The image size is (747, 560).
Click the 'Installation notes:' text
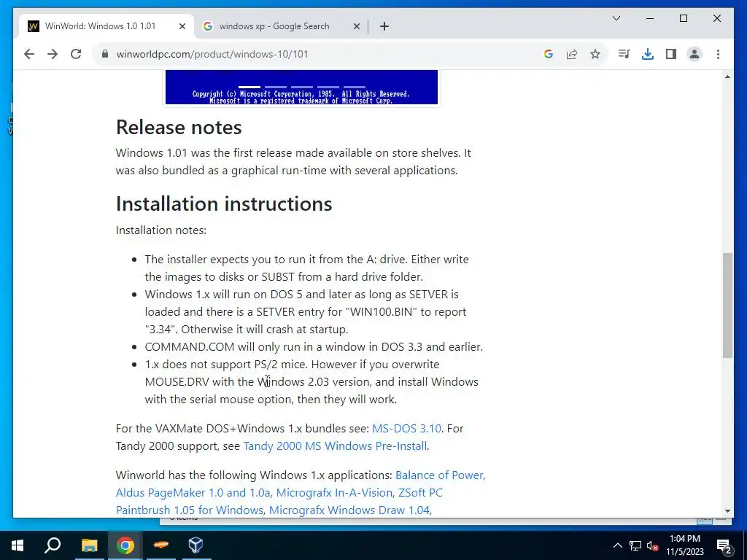(161, 230)
